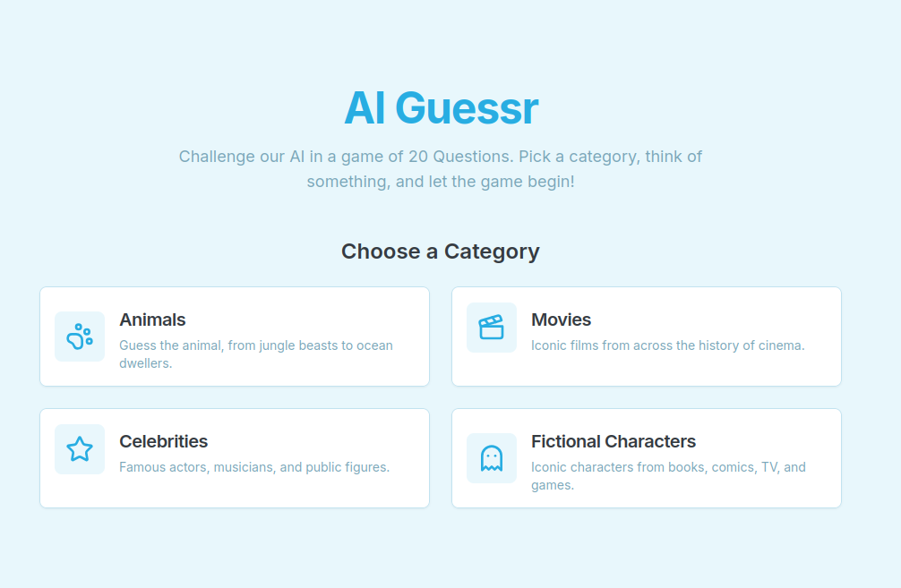Click the star Celebrities icon

[x=80, y=449]
